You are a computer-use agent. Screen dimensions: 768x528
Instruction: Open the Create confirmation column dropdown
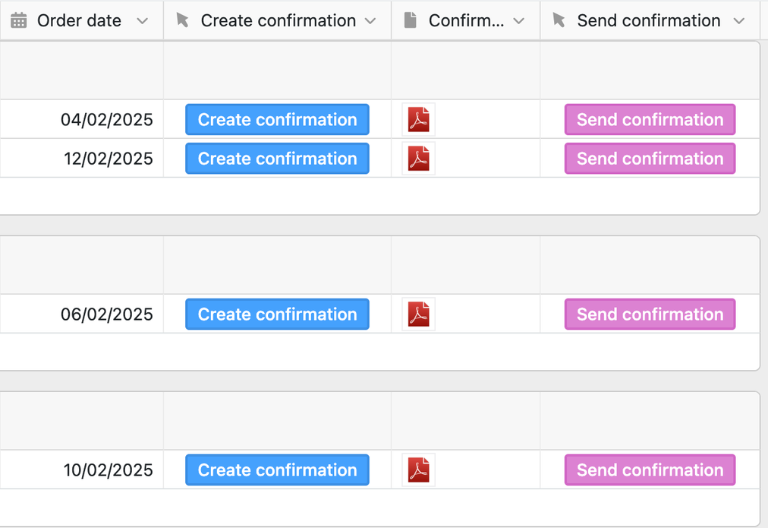click(371, 21)
